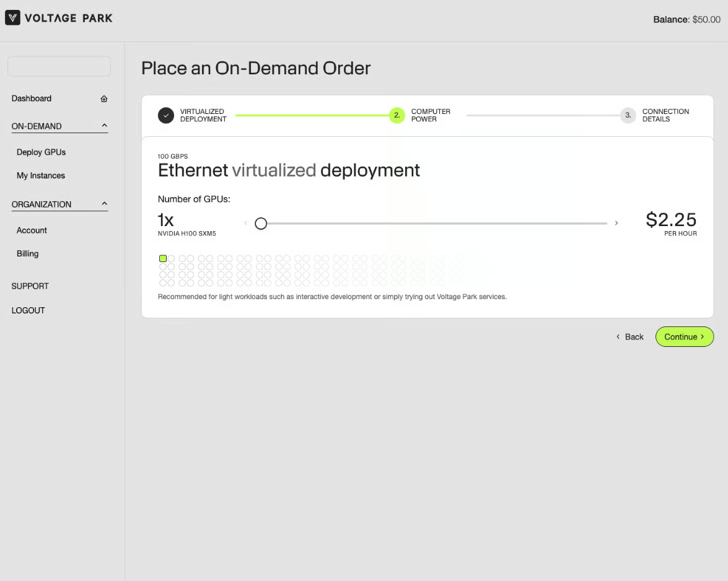Open My Instances page
Screen dimensions: 728x581
[x=41, y=176]
